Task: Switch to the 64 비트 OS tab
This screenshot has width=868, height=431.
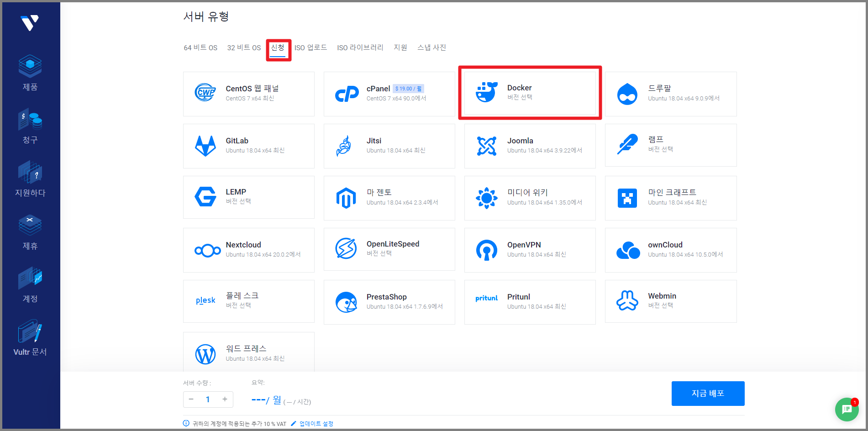Action: pos(200,47)
